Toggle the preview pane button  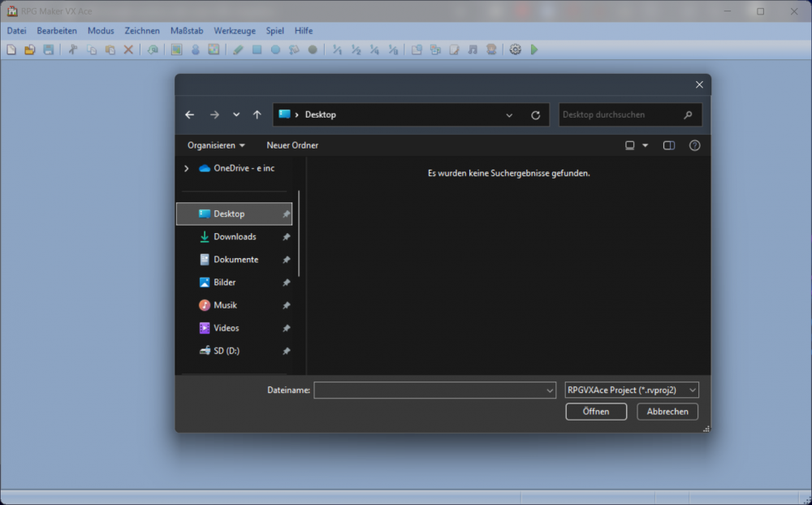(669, 145)
